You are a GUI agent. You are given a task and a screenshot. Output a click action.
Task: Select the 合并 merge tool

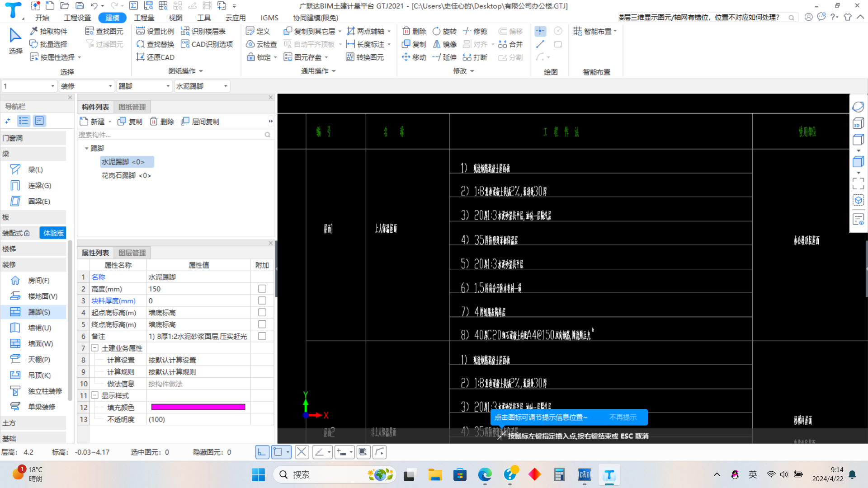tap(510, 44)
